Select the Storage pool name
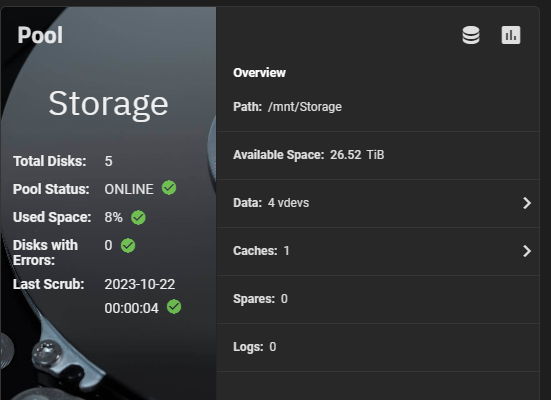 tap(108, 104)
